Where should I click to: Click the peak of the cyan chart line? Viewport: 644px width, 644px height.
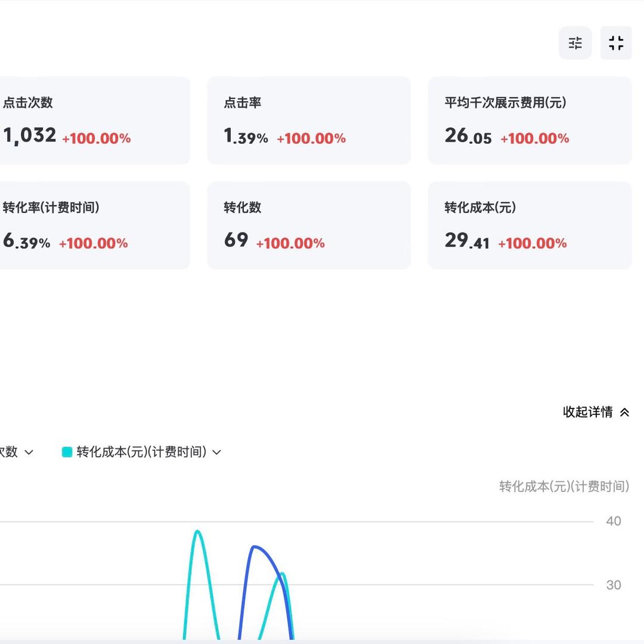click(197, 531)
